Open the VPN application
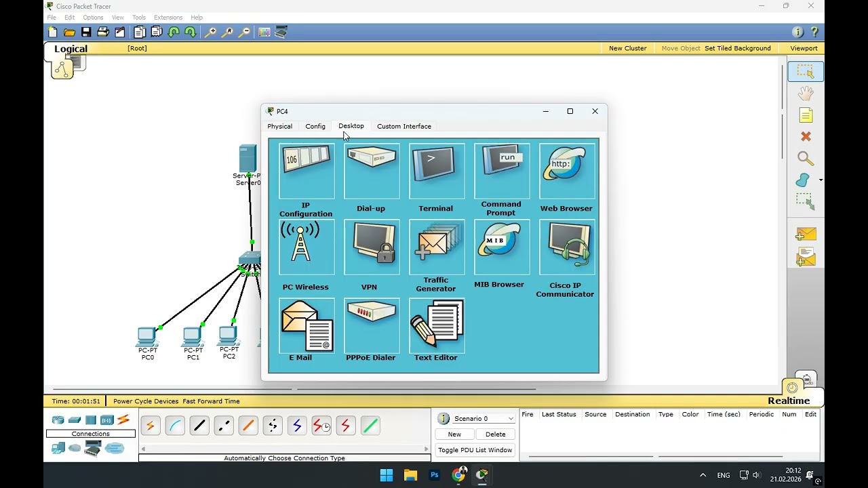 pos(372,247)
